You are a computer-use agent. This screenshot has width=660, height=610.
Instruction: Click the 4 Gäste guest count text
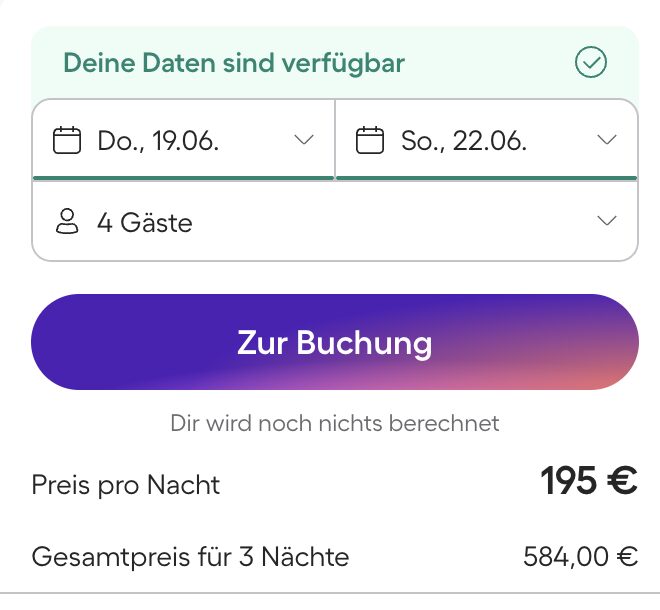(x=144, y=222)
